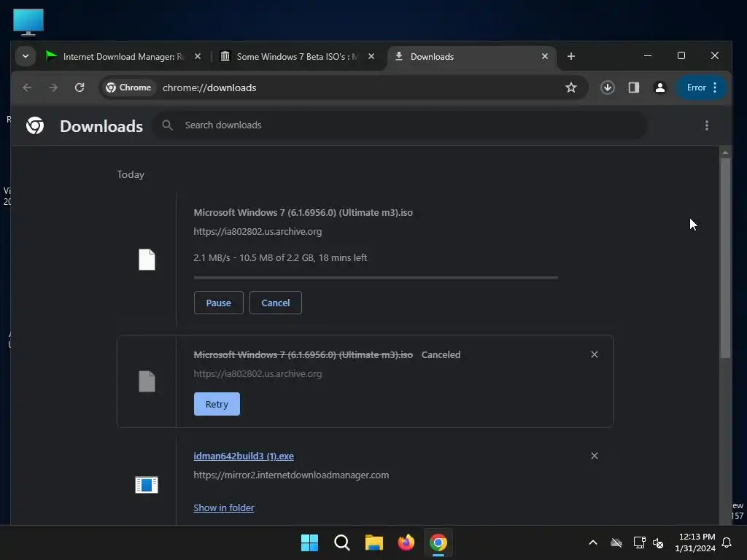Click the Search downloads field
The height and width of the screenshot is (560, 747).
coord(400,125)
